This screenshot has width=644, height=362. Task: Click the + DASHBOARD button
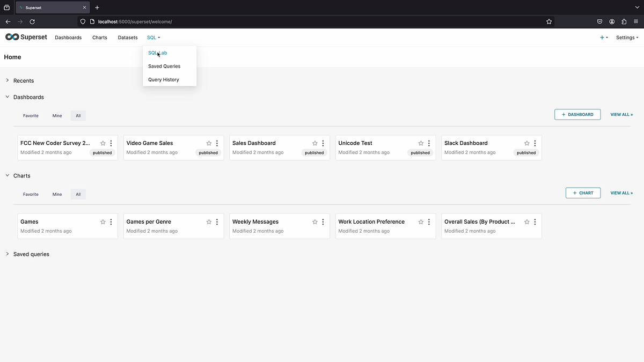coord(577,114)
